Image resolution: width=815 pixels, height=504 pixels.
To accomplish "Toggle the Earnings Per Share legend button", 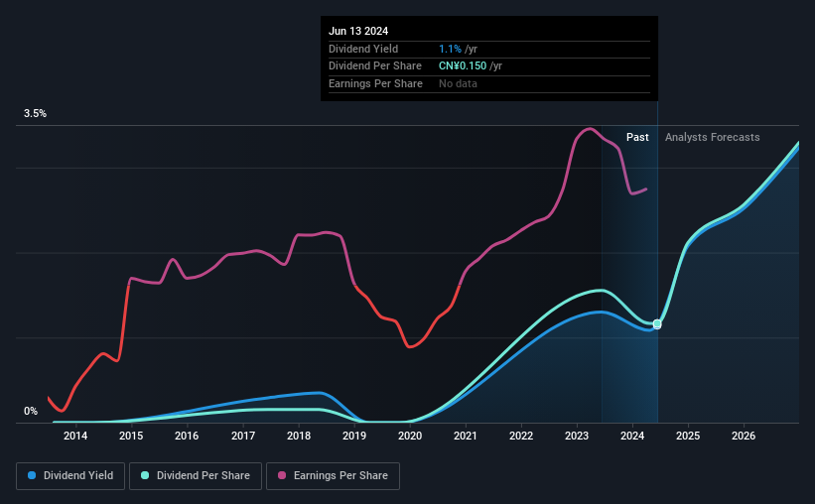I will (x=333, y=476).
